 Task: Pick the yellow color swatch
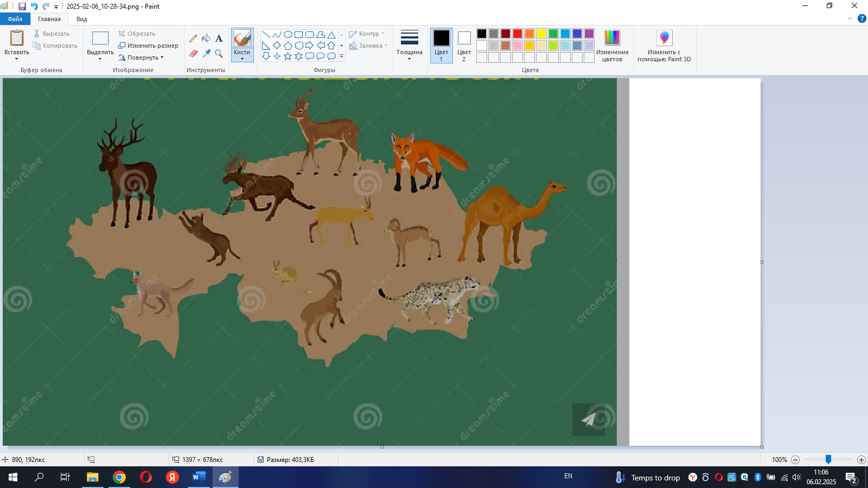pos(541,34)
